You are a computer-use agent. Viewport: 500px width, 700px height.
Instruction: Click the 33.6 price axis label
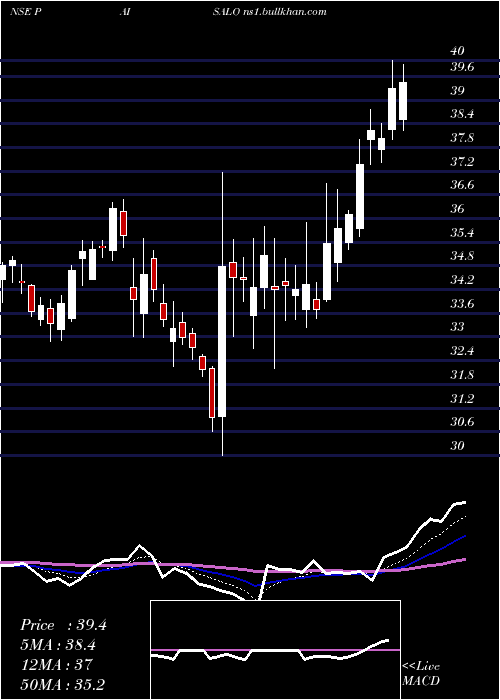pos(463,304)
